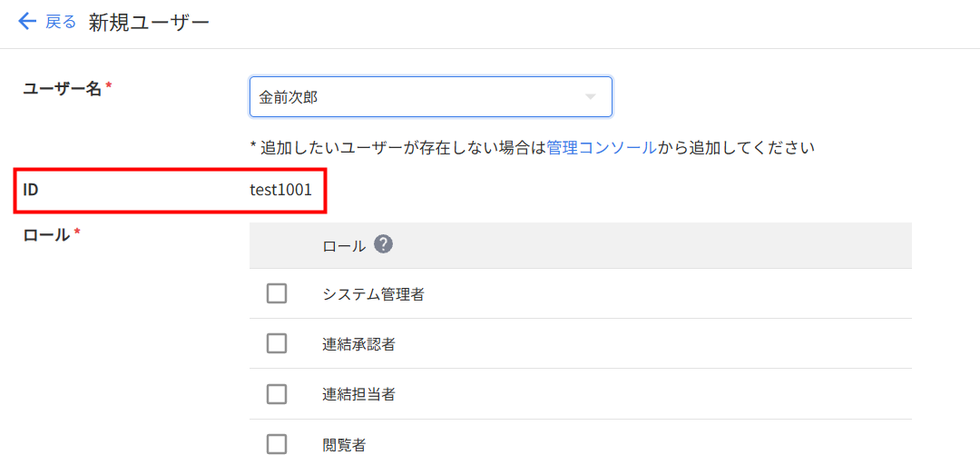Open the ユーザー名 dropdown arrow

pyautogui.click(x=590, y=97)
